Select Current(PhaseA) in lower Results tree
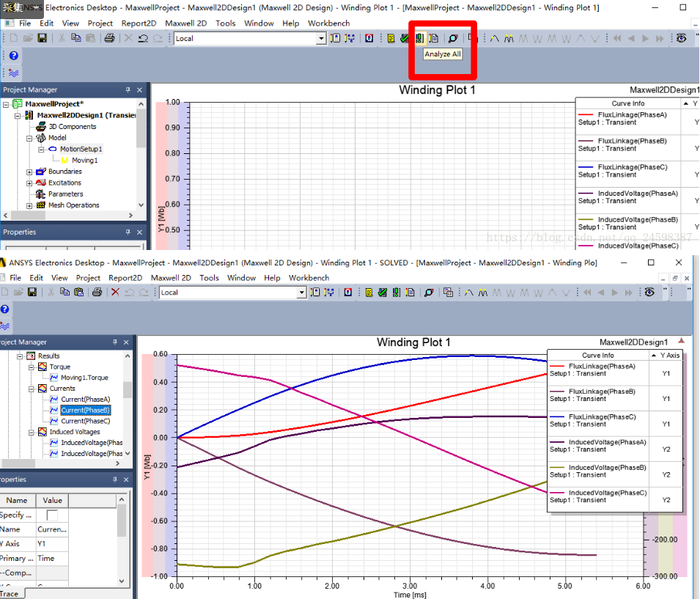 85,400
